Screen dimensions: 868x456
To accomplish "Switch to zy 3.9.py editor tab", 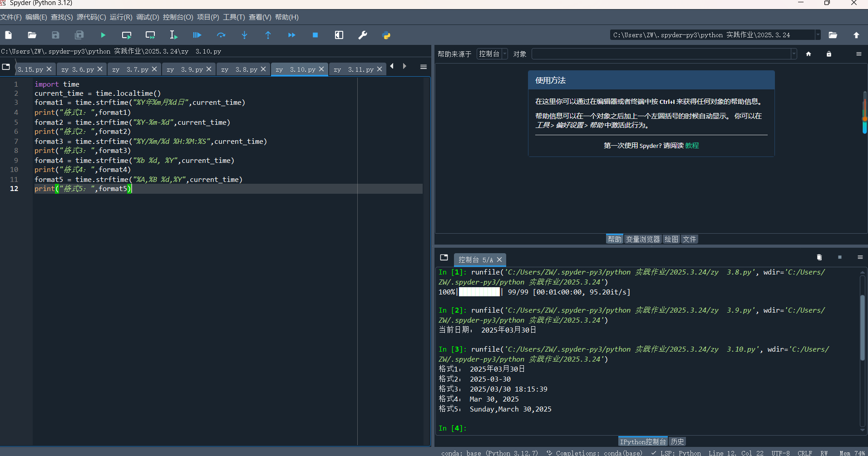I will tap(185, 69).
